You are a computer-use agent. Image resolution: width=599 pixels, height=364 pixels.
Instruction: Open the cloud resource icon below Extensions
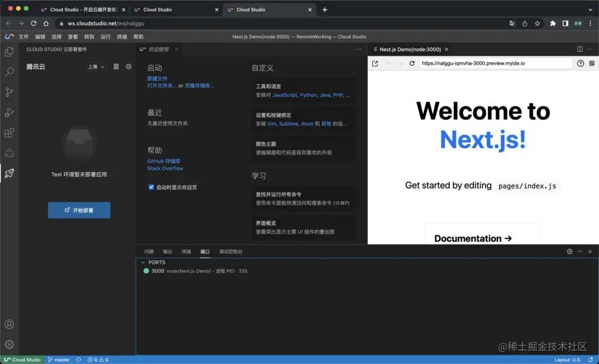coord(9,153)
